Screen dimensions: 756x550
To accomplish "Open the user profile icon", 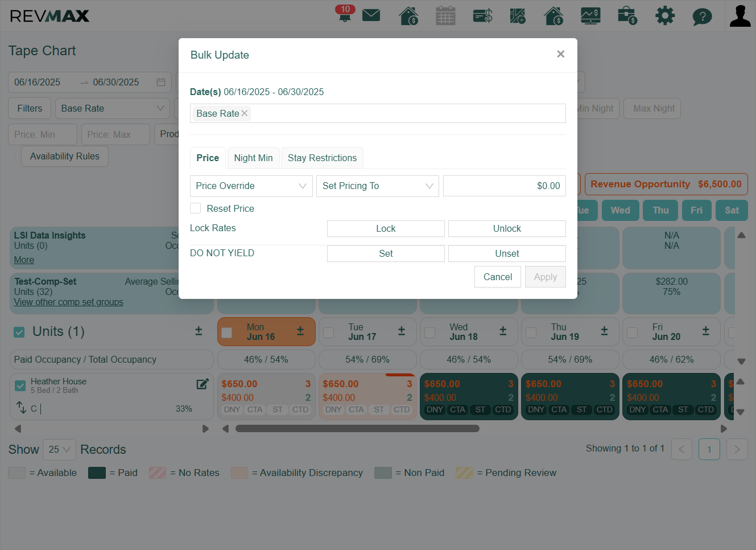I will pos(740,15).
